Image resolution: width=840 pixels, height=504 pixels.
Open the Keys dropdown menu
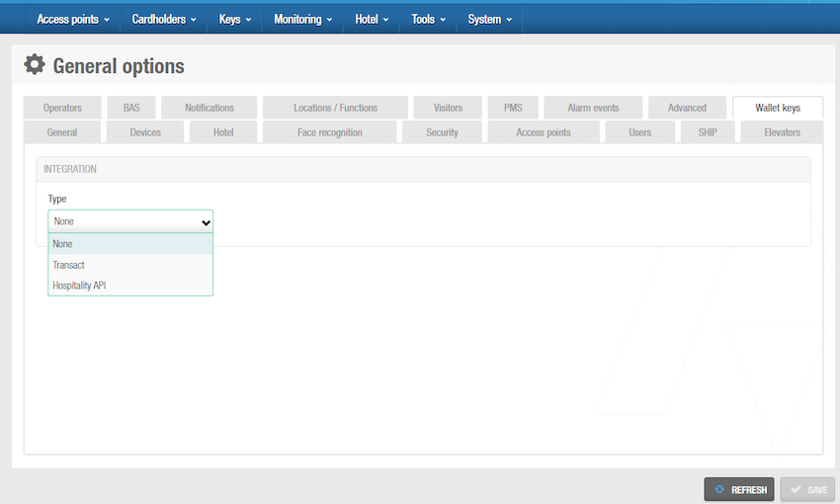tap(235, 19)
